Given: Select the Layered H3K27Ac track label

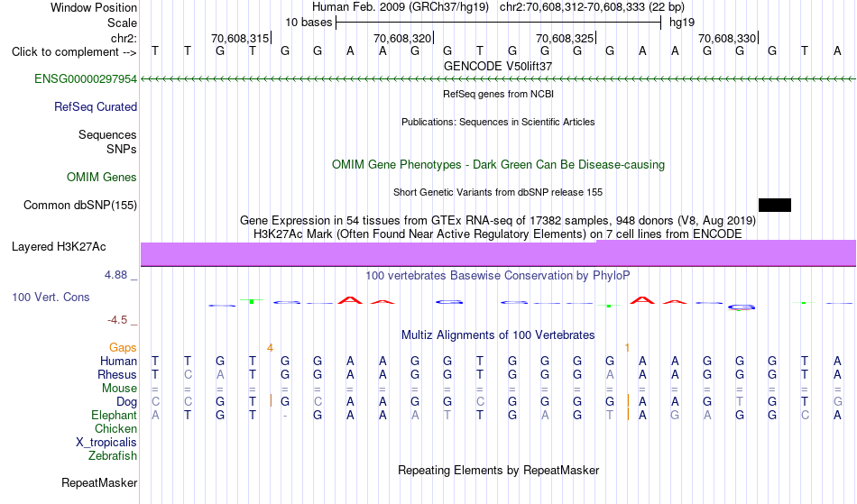Looking at the screenshot, I should point(59,247).
